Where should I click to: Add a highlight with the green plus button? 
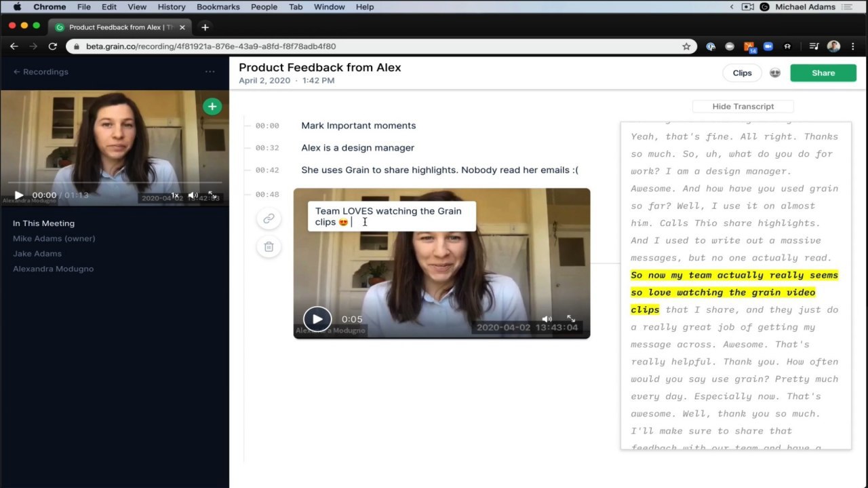(x=212, y=107)
